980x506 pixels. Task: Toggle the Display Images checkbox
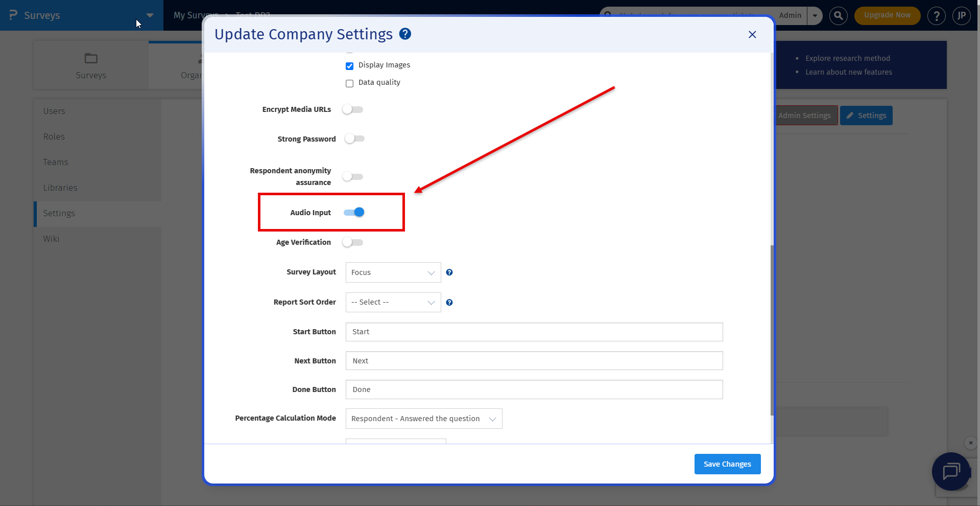(349, 66)
